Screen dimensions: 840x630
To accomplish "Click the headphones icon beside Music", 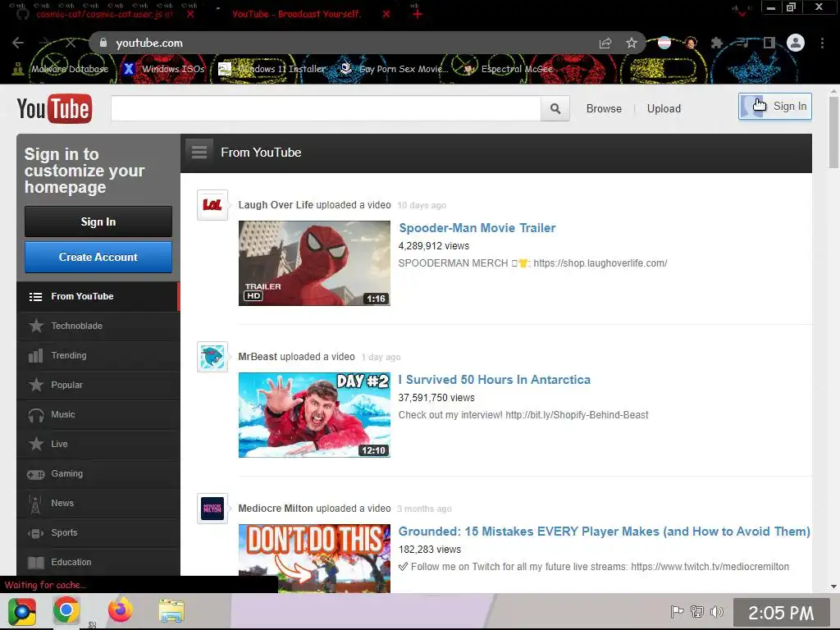I will point(36,415).
